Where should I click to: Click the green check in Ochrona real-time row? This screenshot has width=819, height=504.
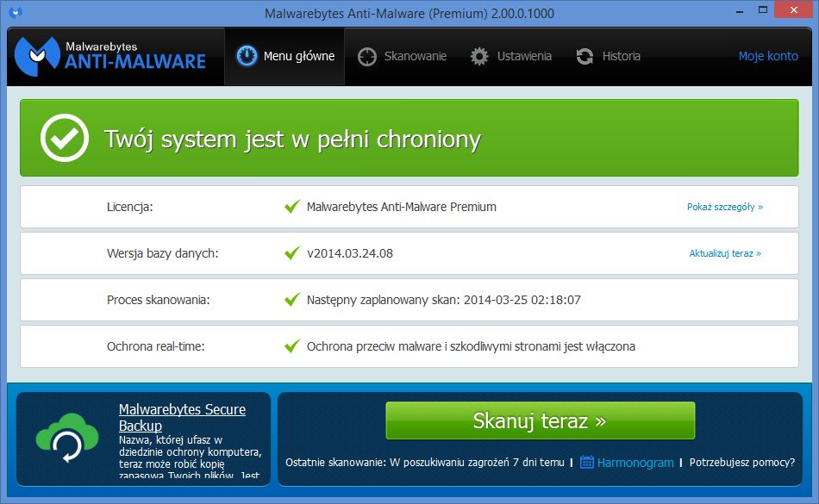coord(292,346)
